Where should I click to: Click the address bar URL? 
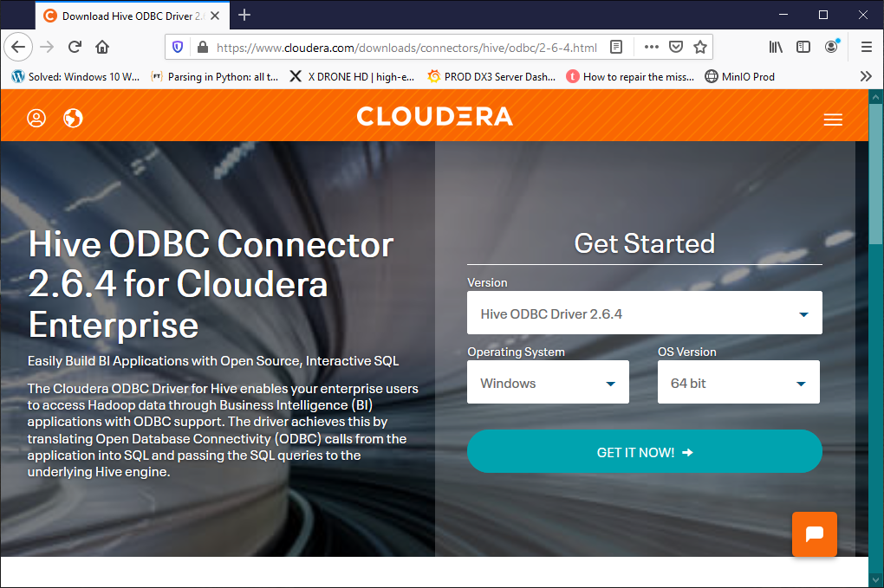(x=406, y=48)
